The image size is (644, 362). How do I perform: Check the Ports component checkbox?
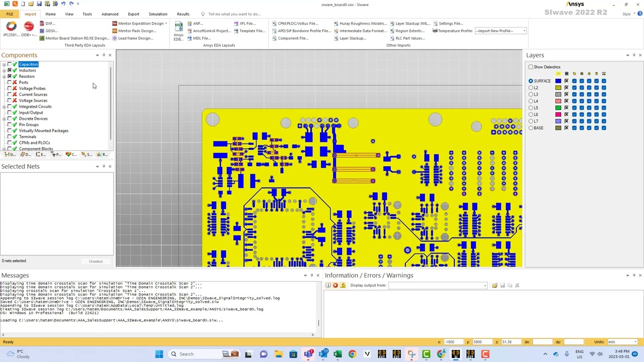click(10, 82)
